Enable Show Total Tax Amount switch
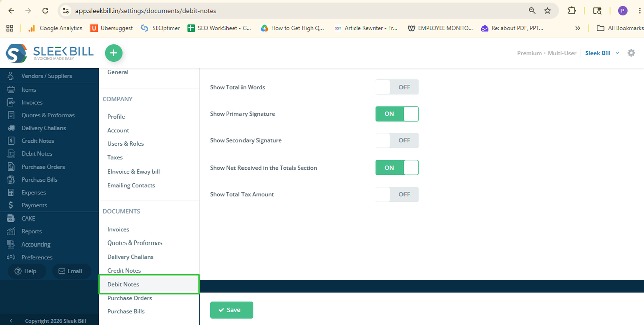 point(397,194)
